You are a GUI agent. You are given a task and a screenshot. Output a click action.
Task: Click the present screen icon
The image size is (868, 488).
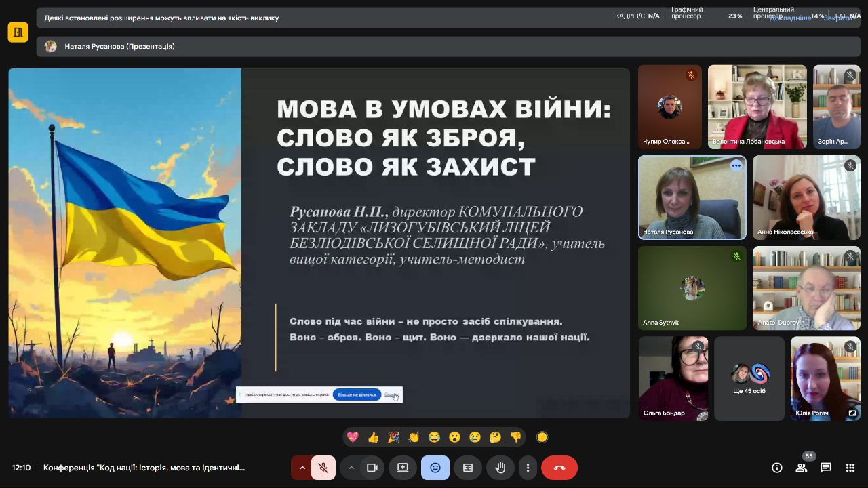(403, 468)
